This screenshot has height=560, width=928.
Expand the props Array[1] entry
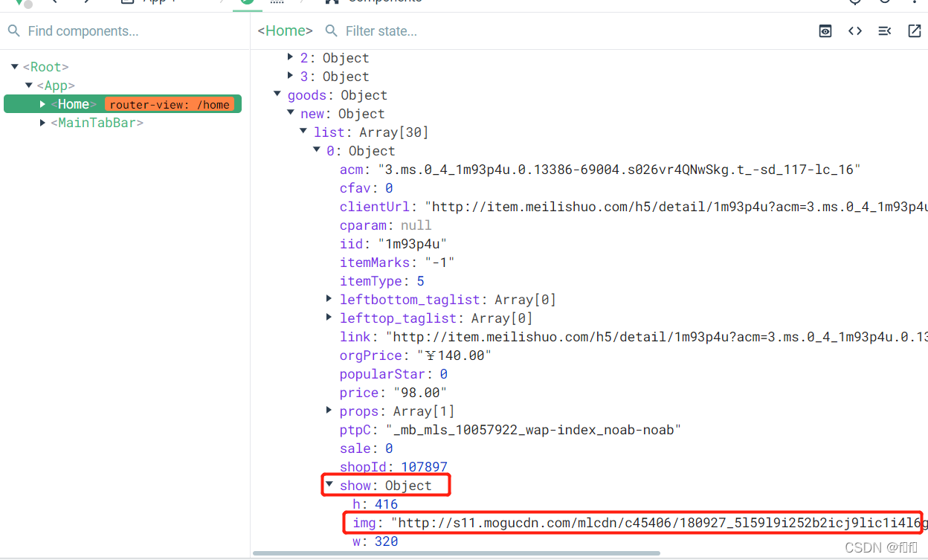329,411
